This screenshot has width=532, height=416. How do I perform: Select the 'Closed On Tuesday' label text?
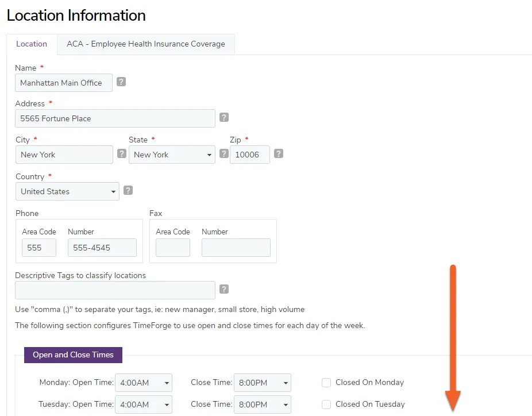370,404
